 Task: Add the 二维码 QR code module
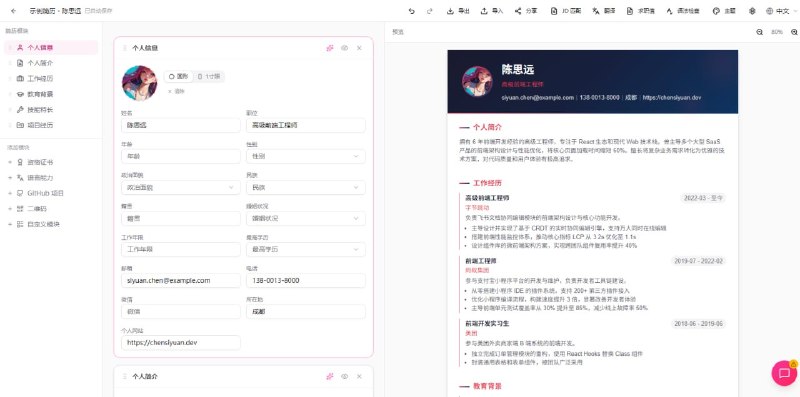pyautogui.click(x=51, y=209)
